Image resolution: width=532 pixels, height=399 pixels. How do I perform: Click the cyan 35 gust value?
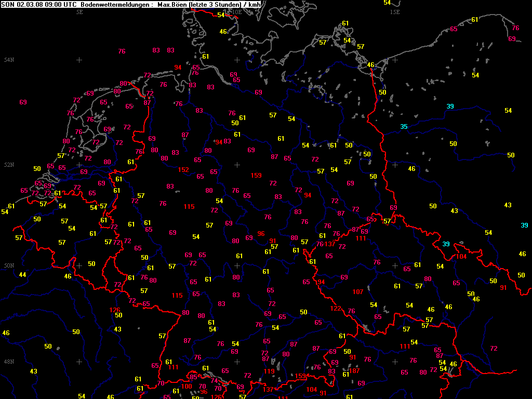[404, 127]
